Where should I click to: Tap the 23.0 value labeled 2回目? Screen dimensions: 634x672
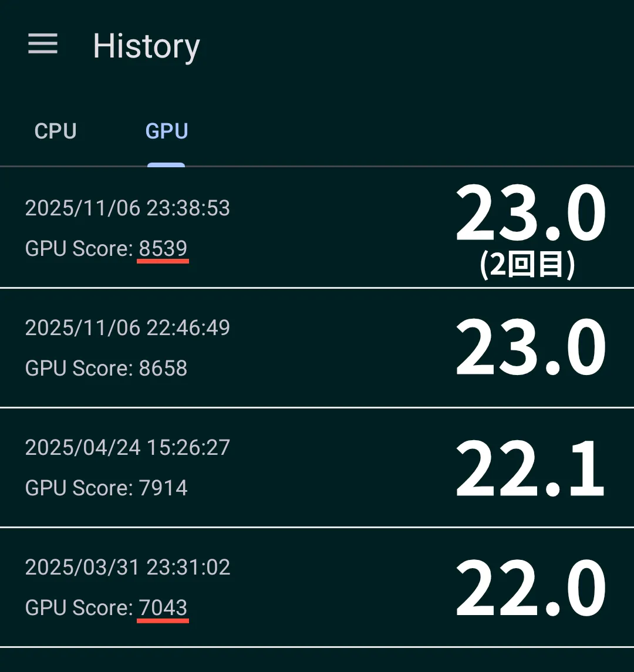tap(531, 213)
